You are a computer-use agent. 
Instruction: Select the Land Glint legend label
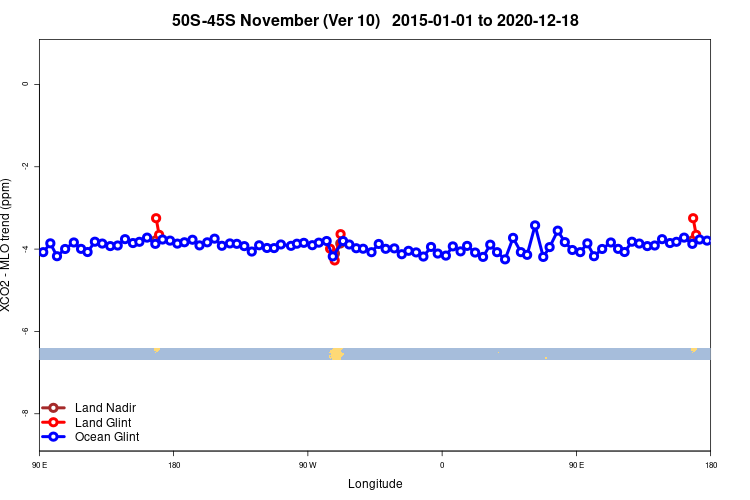[103, 422]
